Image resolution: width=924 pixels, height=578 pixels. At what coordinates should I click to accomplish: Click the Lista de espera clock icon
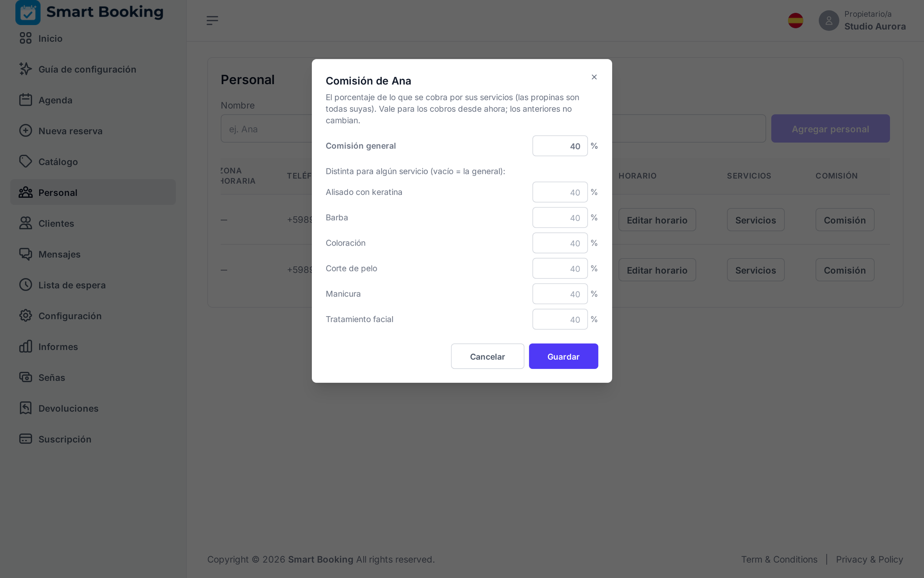26,285
